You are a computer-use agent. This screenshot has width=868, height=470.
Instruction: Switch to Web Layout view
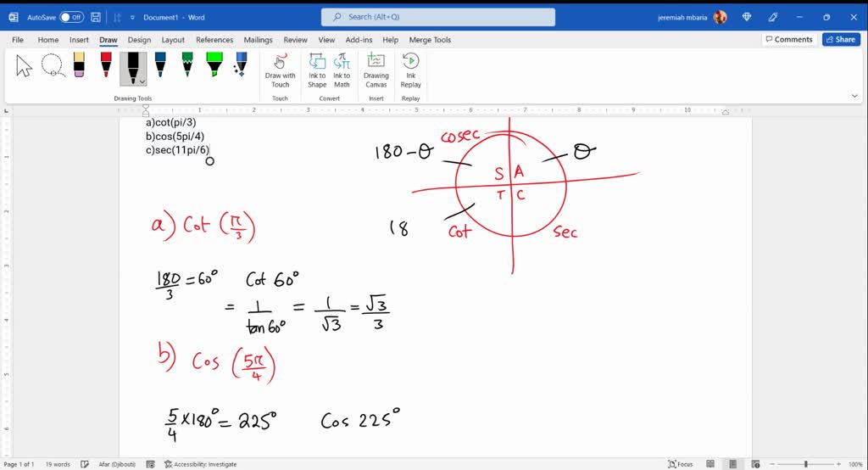(x=755, y=464)
